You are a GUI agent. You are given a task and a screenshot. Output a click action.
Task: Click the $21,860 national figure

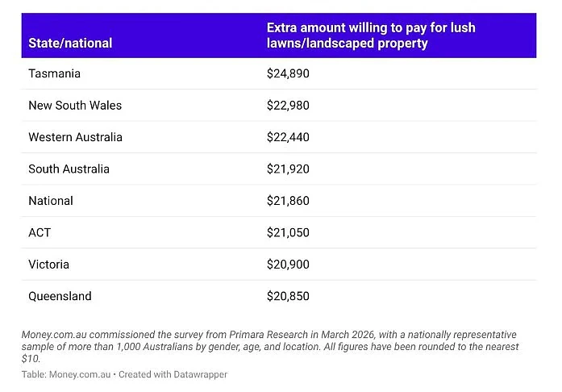tap(288, 201)
